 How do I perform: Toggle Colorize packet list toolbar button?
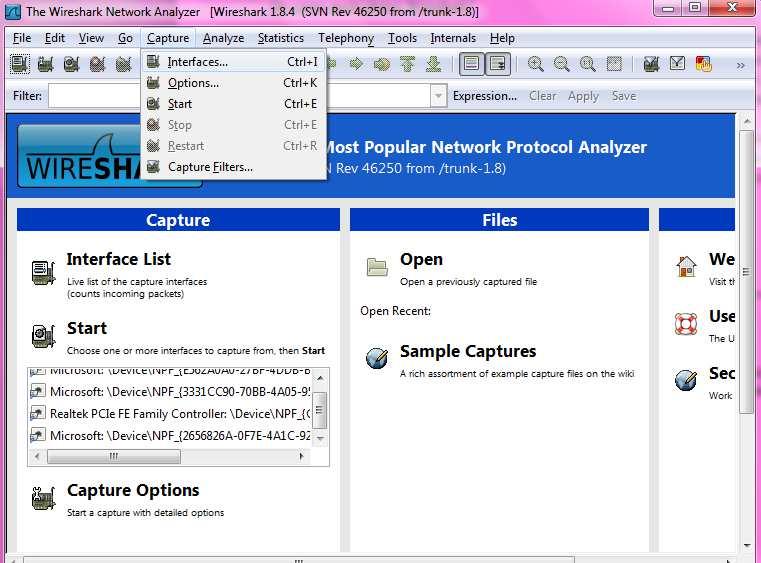click(x=471, y=64)
